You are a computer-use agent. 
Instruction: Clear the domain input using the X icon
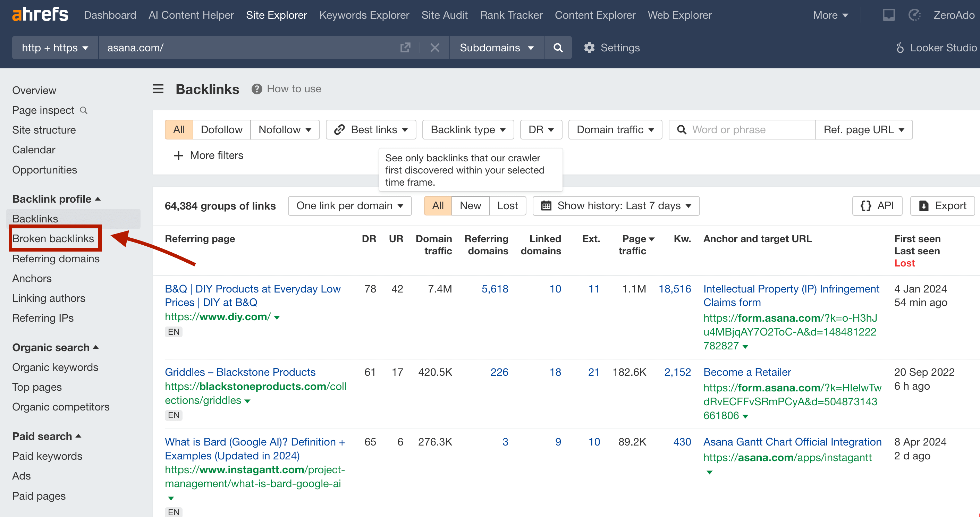pyautogui.click(x=435, y=48)
